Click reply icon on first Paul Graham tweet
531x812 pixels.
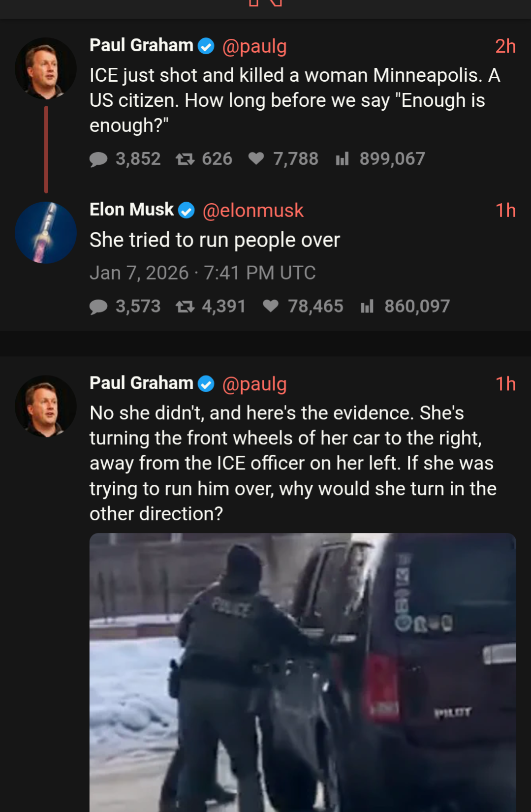tap(98, 159)
